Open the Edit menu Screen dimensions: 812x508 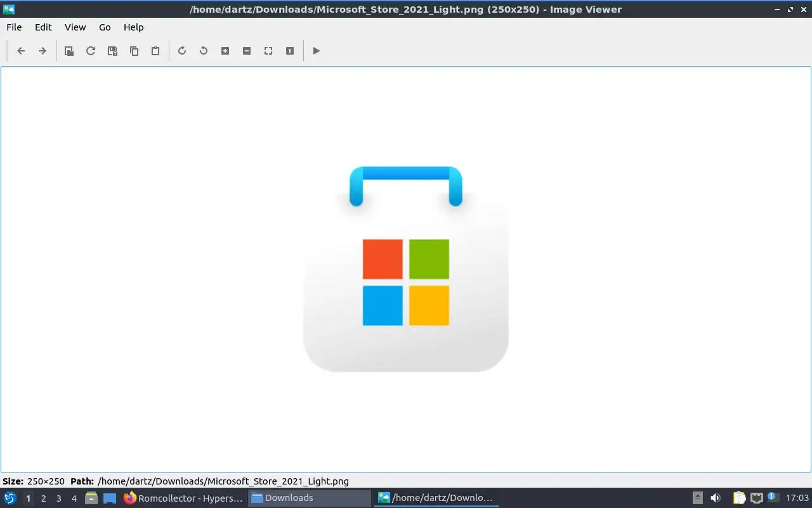[43, 27]
